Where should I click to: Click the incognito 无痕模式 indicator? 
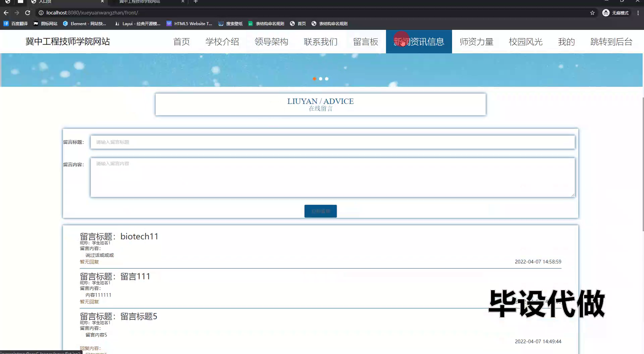tap(616, 13)
